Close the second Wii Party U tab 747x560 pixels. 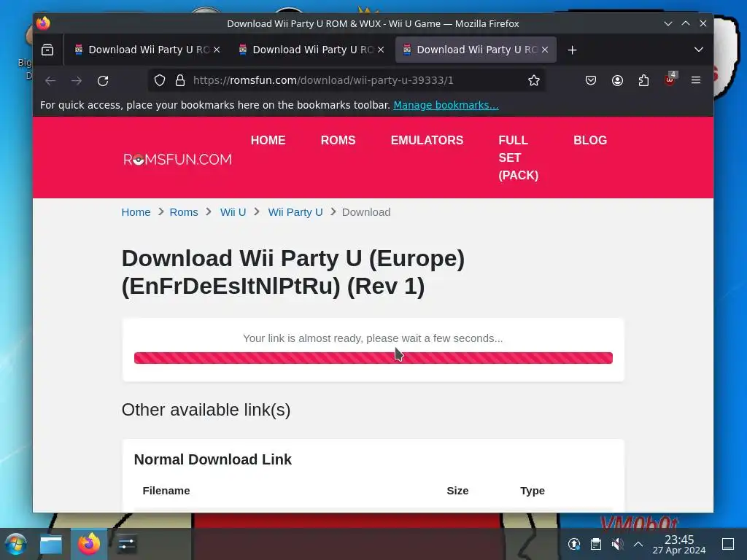(381, 50)
